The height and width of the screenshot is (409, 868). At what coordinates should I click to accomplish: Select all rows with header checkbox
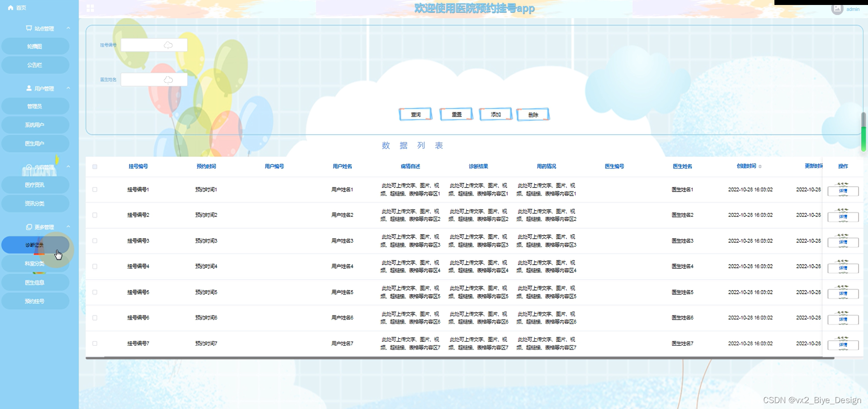pos(95,166)
